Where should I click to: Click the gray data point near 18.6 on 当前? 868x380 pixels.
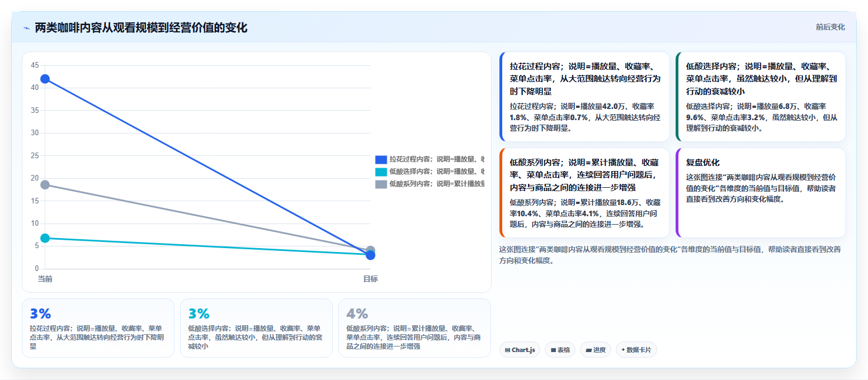(45, 184)
